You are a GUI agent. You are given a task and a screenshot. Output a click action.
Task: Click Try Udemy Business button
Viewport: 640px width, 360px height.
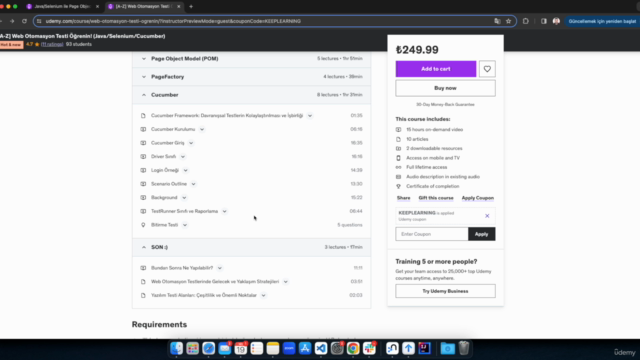[445, 291]
